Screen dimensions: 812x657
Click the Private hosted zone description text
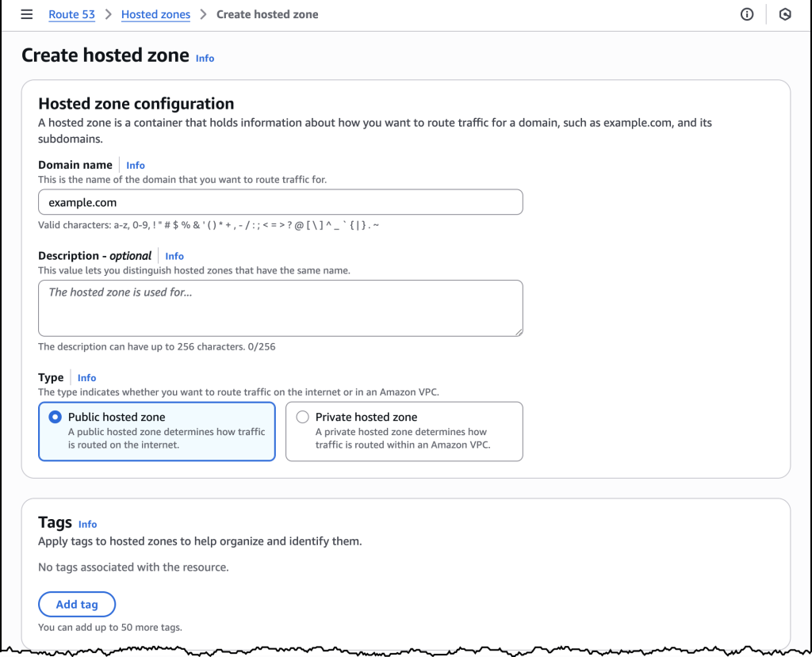tap(403, 438)
